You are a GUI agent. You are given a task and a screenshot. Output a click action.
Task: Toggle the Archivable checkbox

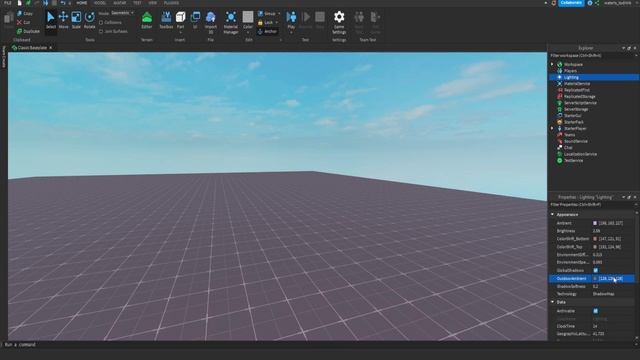click(x=596, y=311)
